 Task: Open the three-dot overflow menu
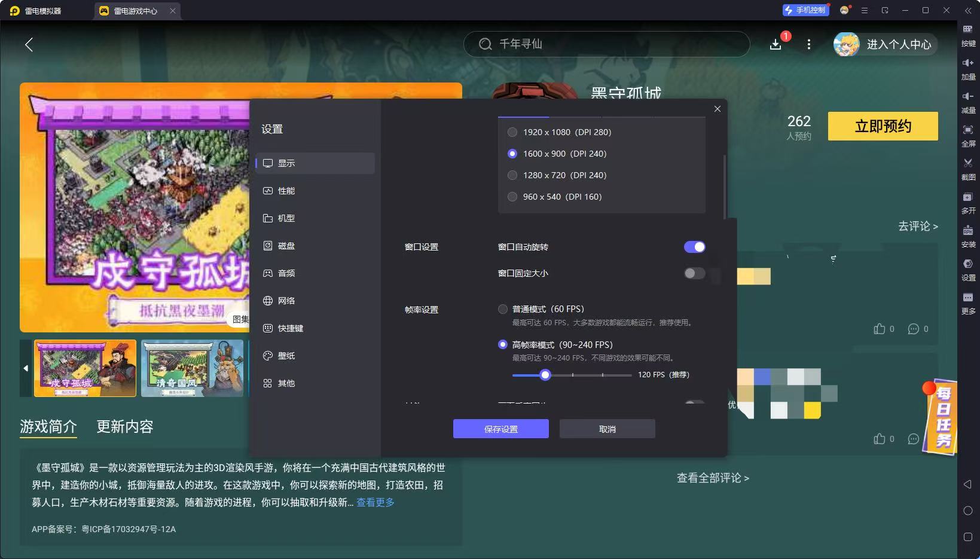(x=808, y=44)
